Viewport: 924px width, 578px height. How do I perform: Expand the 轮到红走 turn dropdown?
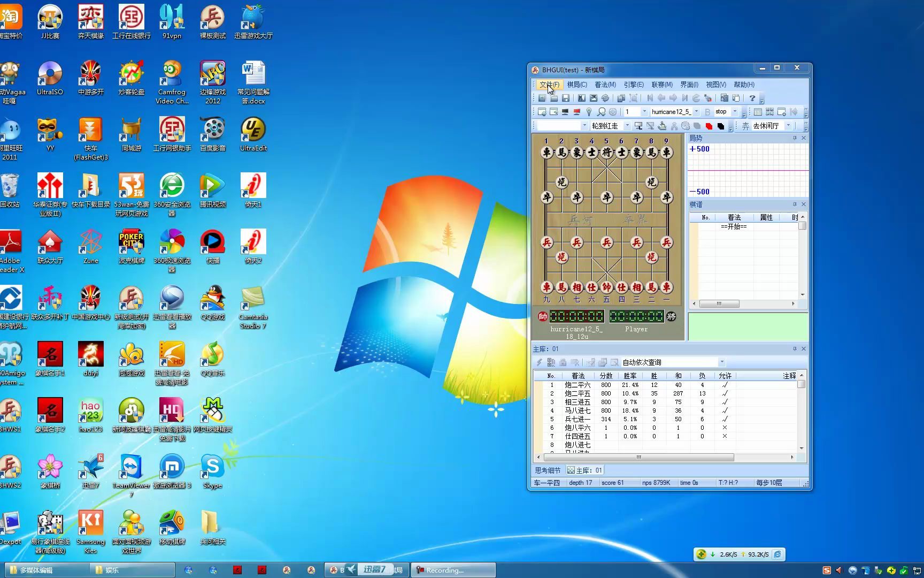pos(628,126)
